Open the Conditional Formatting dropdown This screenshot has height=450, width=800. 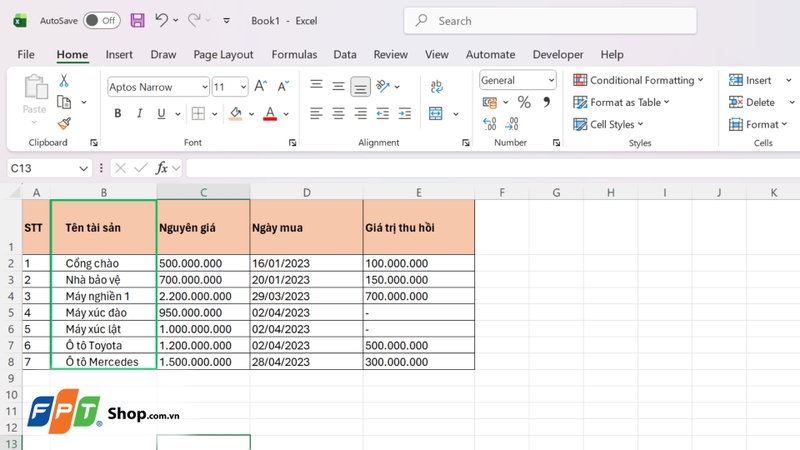[638, 80]
